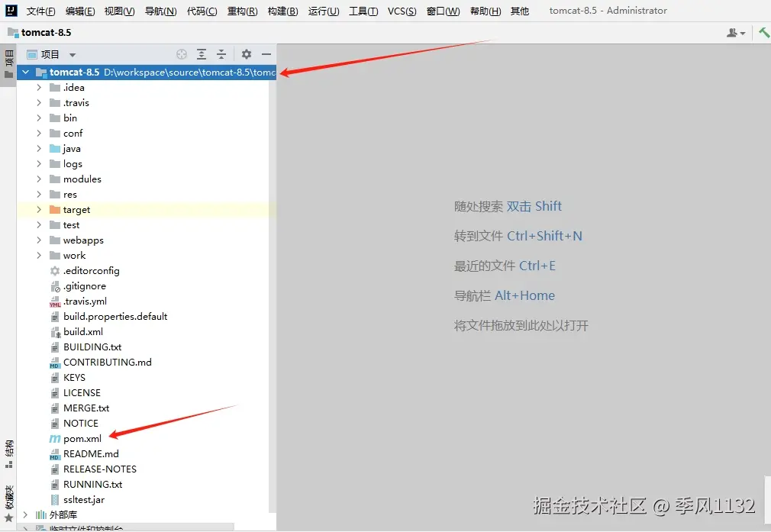The width and height of the screenshot is (771, 532).
Task: Click the orange target folder icon
Action: 54,210
